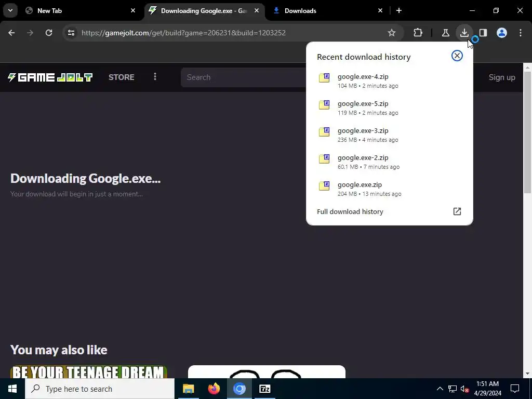Click the google.exe.zip file icon
The image size is (532, 399).
coord(324,186)
